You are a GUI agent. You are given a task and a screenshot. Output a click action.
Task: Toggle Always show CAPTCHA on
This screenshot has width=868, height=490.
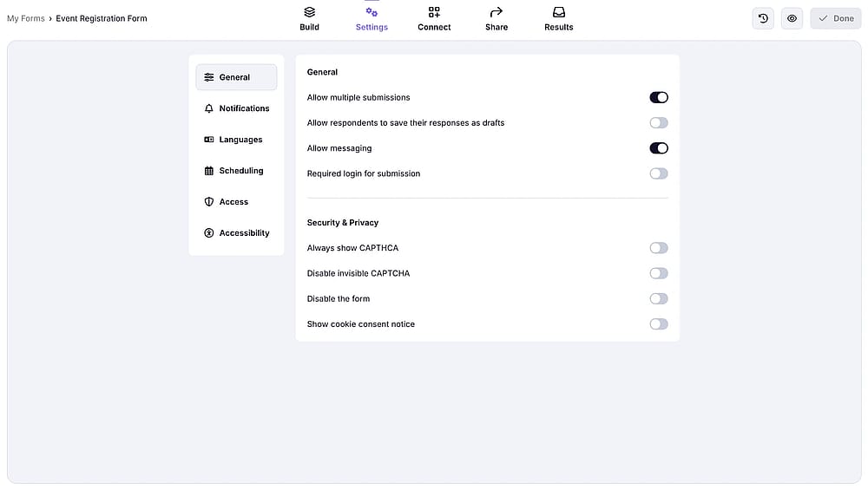(659, 248)
